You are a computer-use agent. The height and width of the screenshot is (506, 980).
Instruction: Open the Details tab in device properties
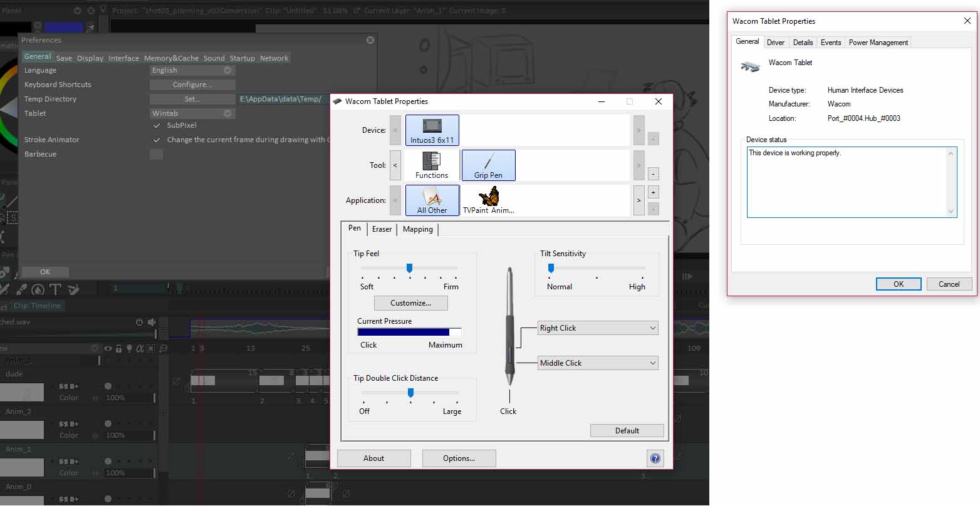click(x=803, y=43)
